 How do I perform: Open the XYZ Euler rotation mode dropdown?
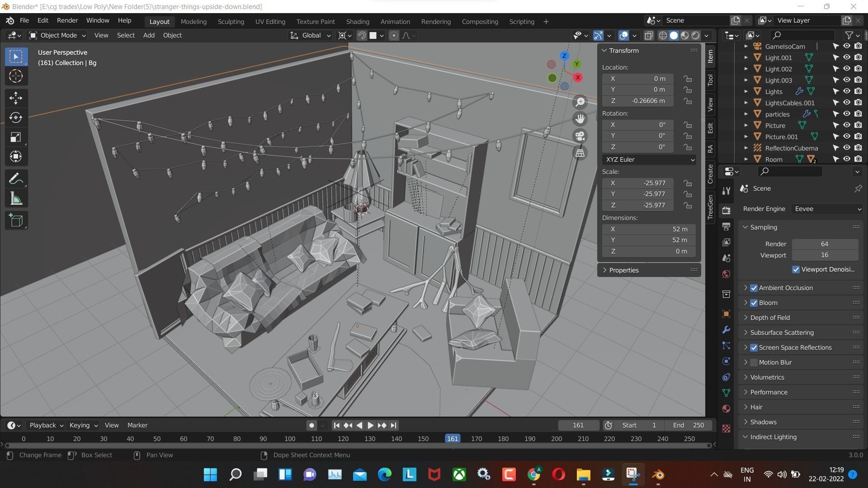(649, 160)
